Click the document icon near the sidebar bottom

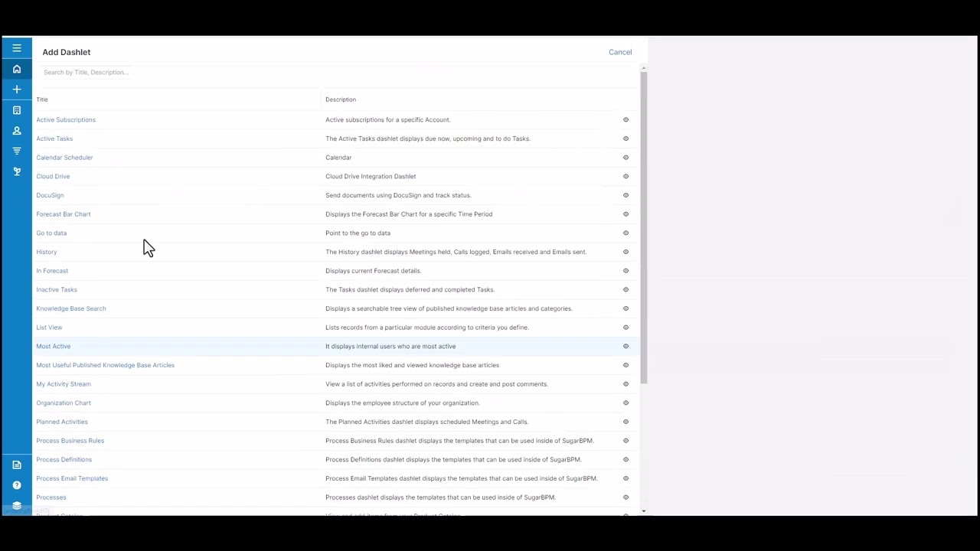tap(17, 465)
